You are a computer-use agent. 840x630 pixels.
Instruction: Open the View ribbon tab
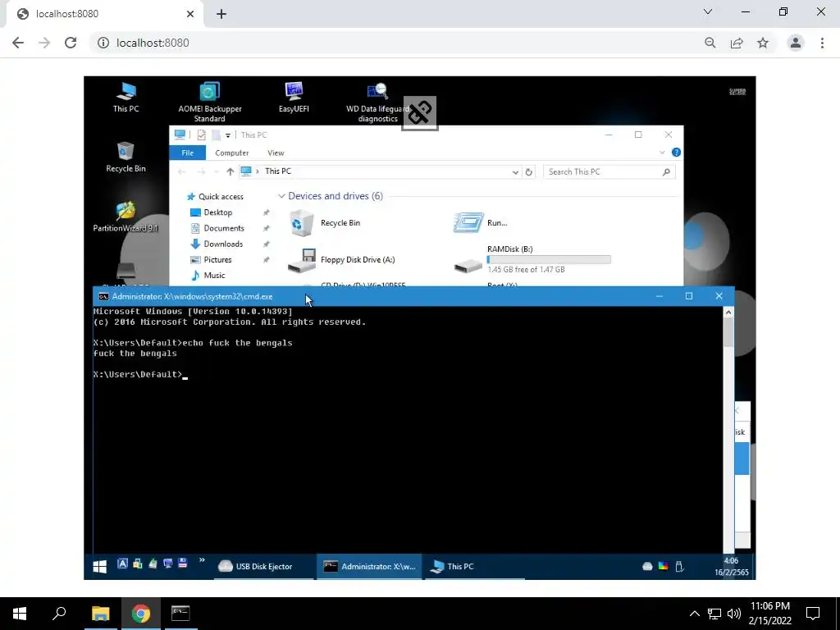(x=276, y=153)
